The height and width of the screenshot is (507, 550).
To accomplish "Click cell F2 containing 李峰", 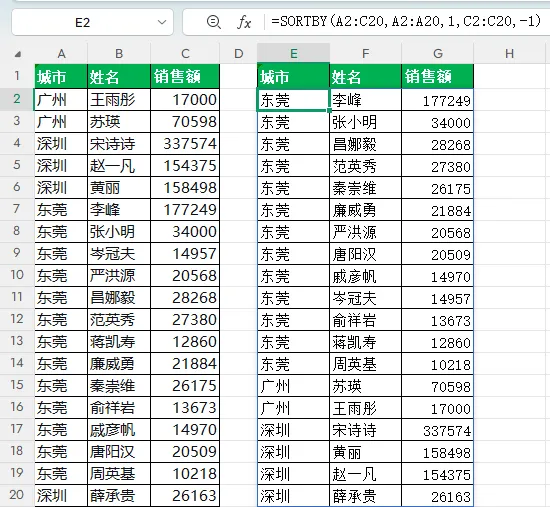I will 365,100.
